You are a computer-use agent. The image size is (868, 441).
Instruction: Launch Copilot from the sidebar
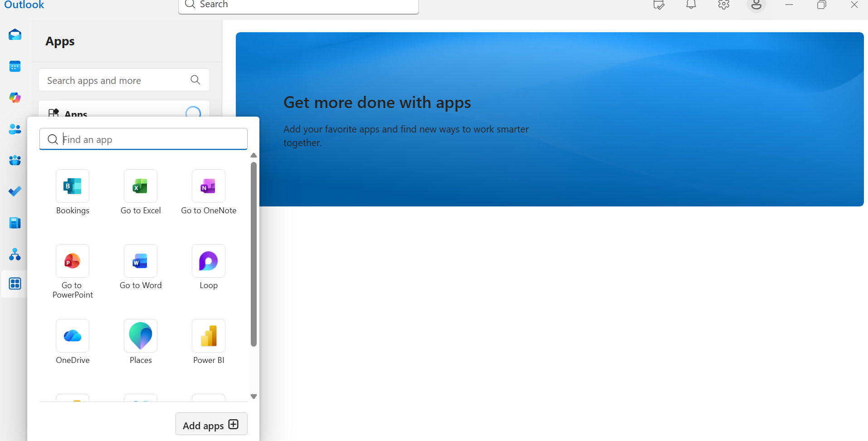[15, 98]
